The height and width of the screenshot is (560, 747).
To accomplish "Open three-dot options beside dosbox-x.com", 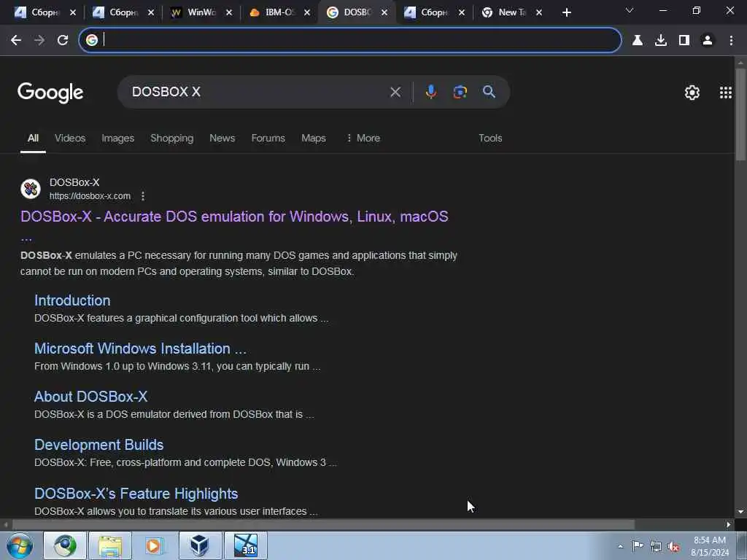I will [x=143, y=195].
